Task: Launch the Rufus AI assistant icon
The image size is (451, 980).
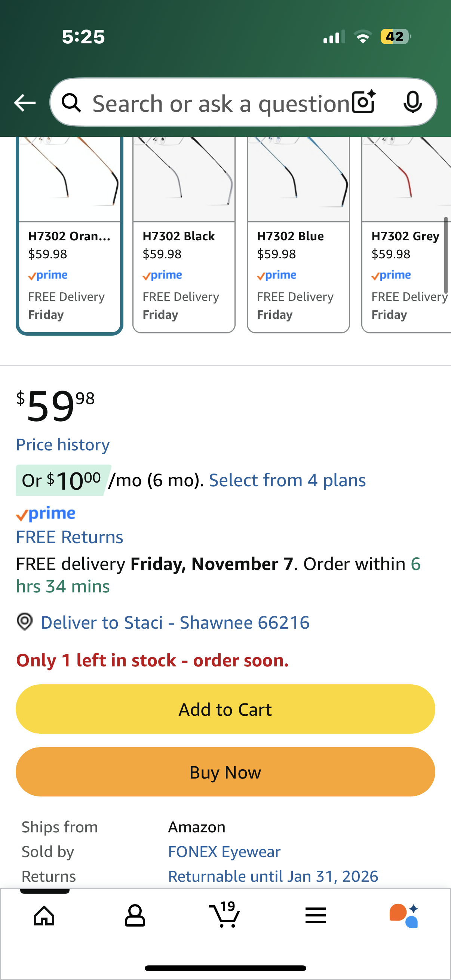Action: (404, 915)
